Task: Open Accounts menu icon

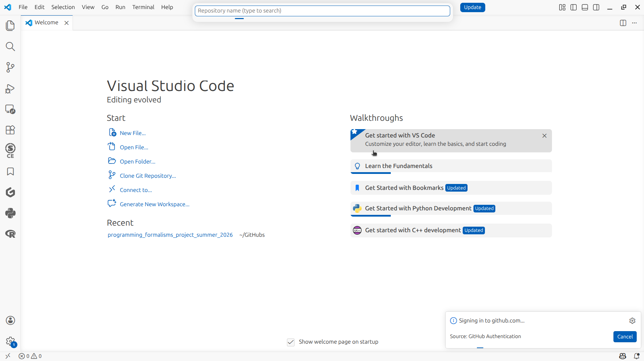Action: click(x=10, y=320)
